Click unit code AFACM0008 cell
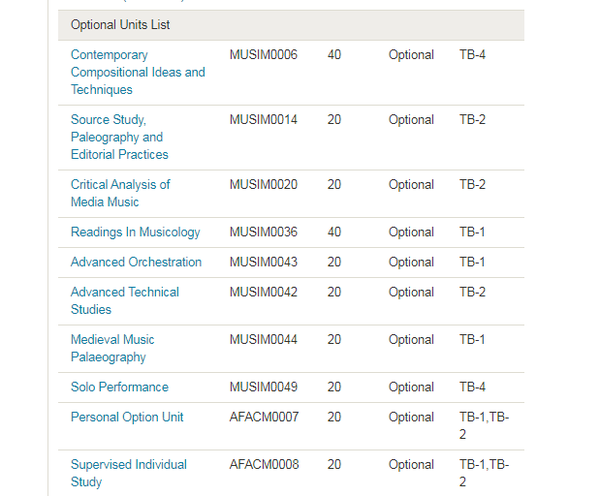Screen dimensions: 600x496 [264, 464]
